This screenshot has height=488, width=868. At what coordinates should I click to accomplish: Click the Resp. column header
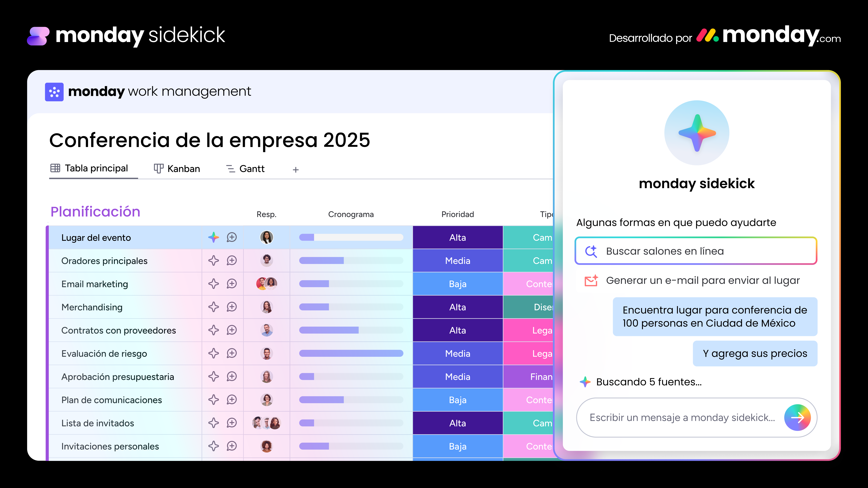coord(267,215)
